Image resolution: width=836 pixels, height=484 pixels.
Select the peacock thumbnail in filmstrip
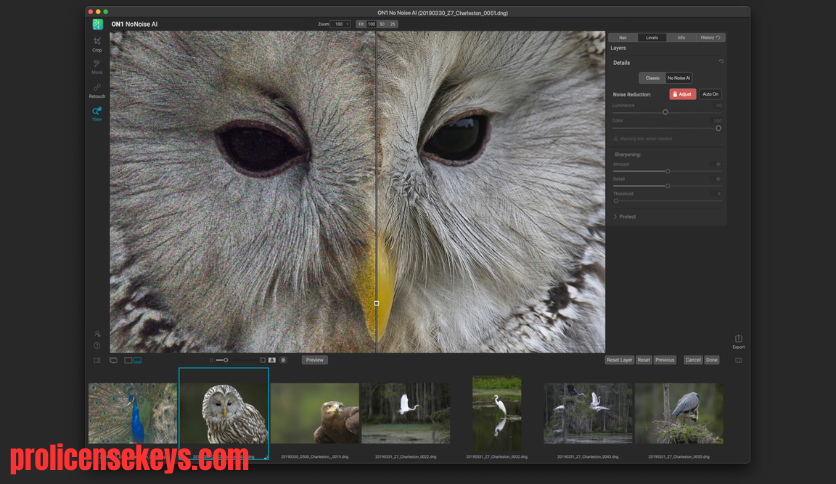coord(132,413)
